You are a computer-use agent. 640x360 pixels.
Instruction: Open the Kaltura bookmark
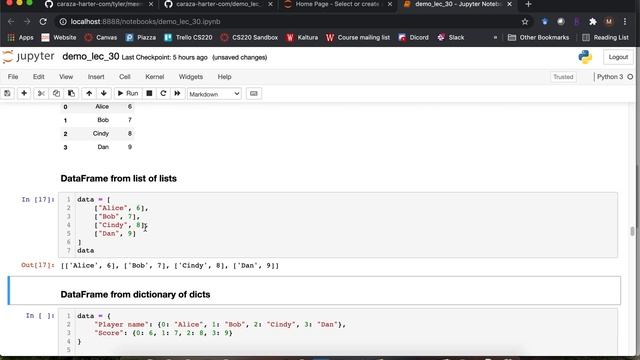pos(302,38)
